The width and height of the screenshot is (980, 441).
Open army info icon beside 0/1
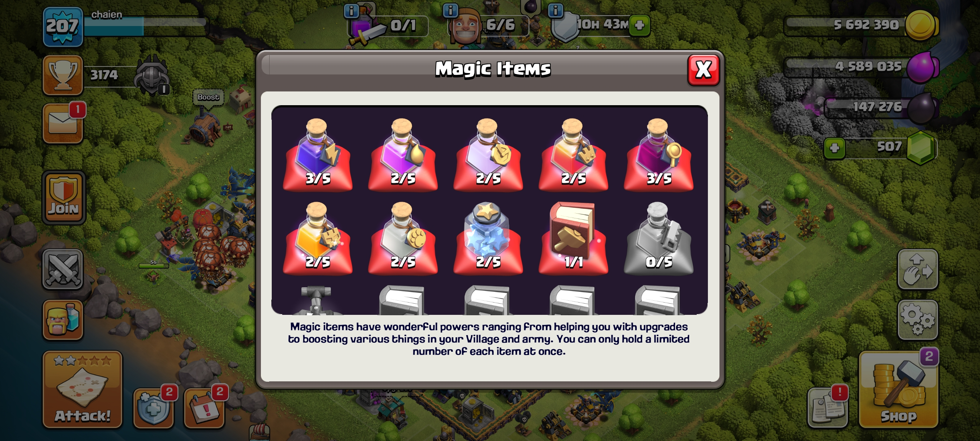point(351,11)
